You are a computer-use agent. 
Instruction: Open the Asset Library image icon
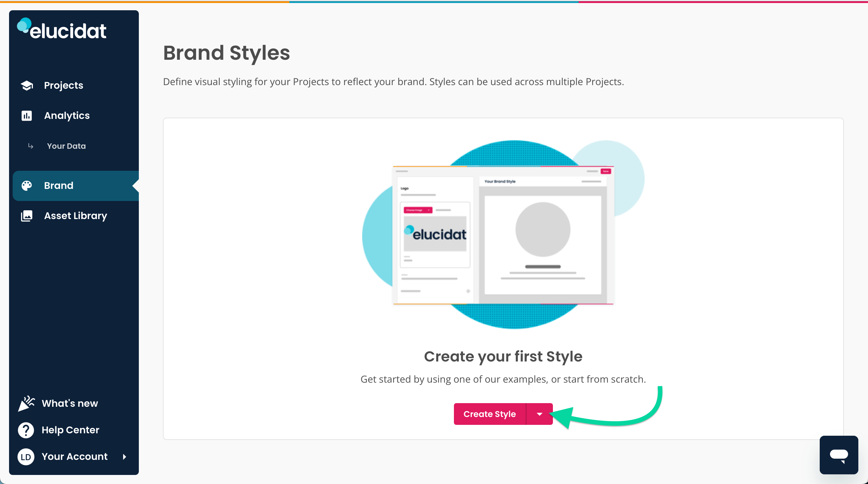(27, 216)
